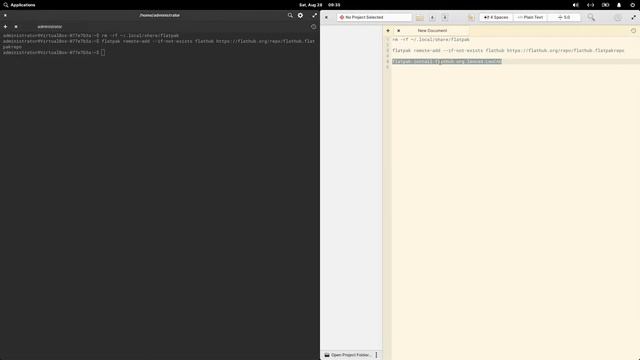The width and height of the screenshot is (640, 360).
Task: Open Code's closed tabs history button
Action: (x=633, y=31)
